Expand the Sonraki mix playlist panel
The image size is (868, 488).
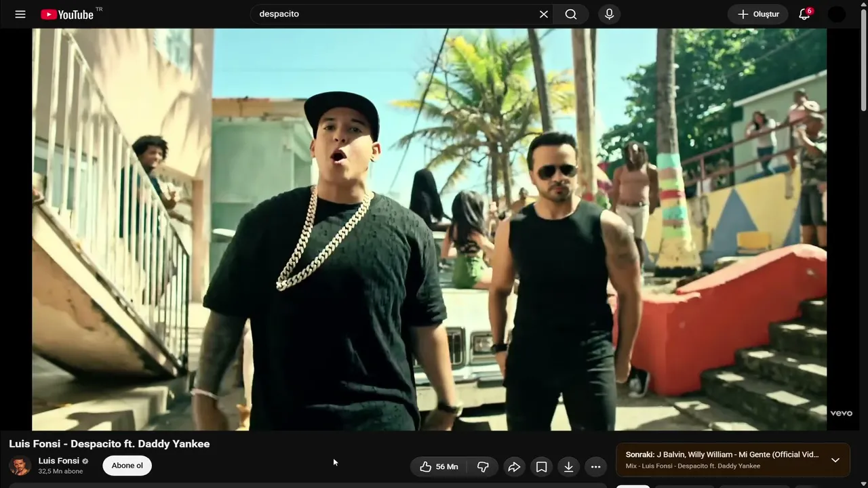(835, 460)
